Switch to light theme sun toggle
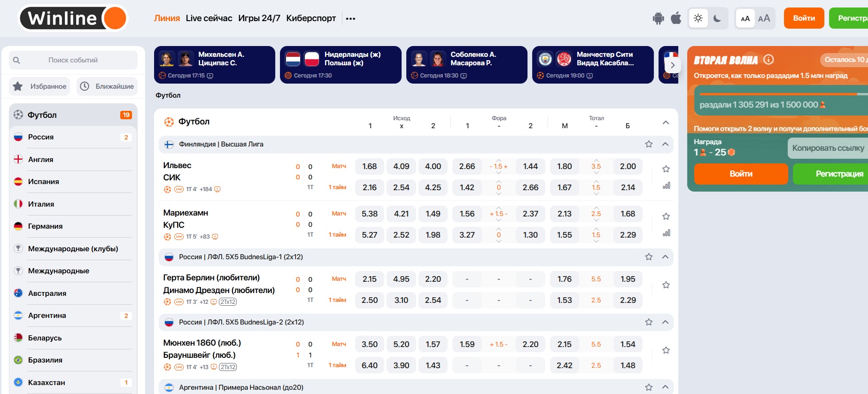 point(698,18)
